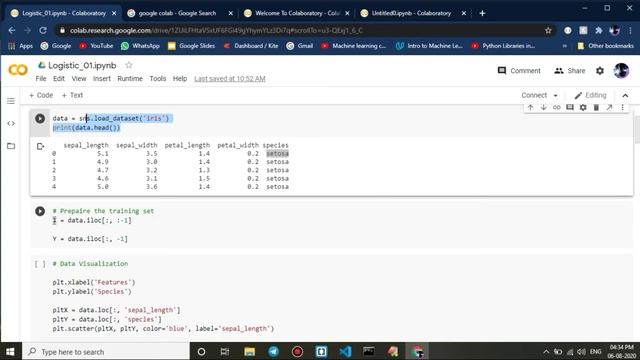The height and width of the screenshot is (360, 640).
Task: Collapse the header with the chevron
Action: click(x=625, y=96)
